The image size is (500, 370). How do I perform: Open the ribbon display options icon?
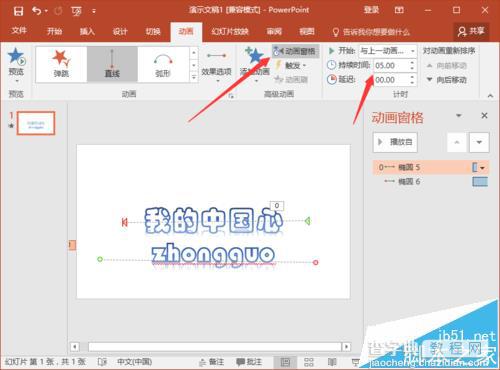coord(399,10)
